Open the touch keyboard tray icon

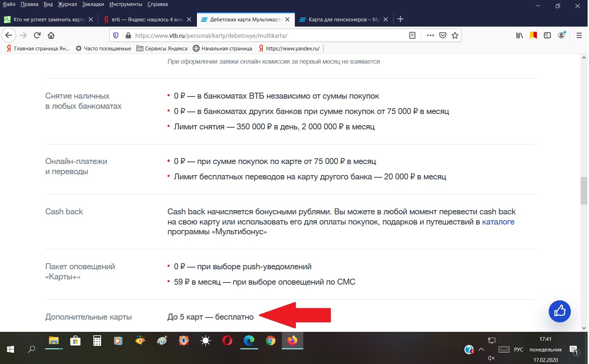[504, 349]
